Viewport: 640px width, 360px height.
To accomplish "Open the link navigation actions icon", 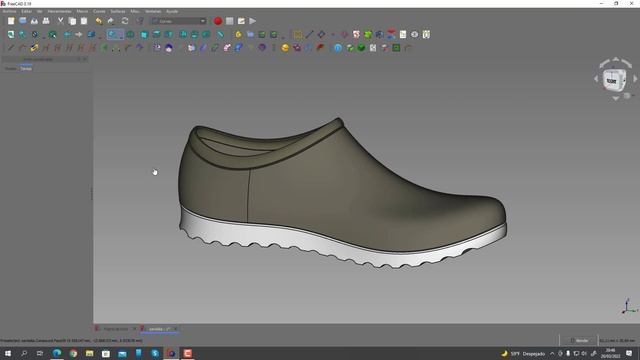I will click(91, 35).
